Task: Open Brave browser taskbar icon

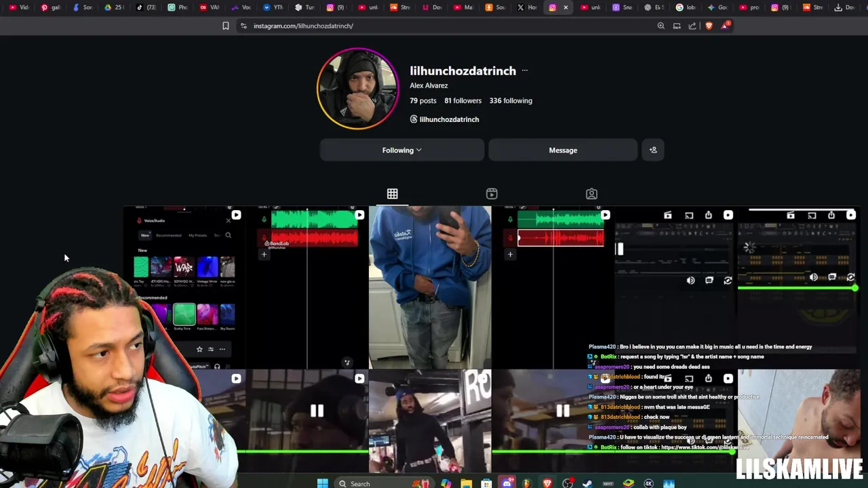Action: 547,483
